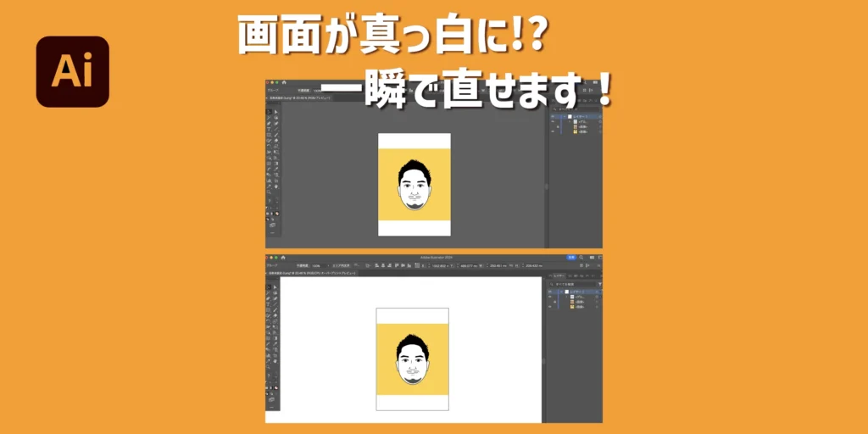
Task: Select the Gradient tool in lower window
Action: click(275, 337)
